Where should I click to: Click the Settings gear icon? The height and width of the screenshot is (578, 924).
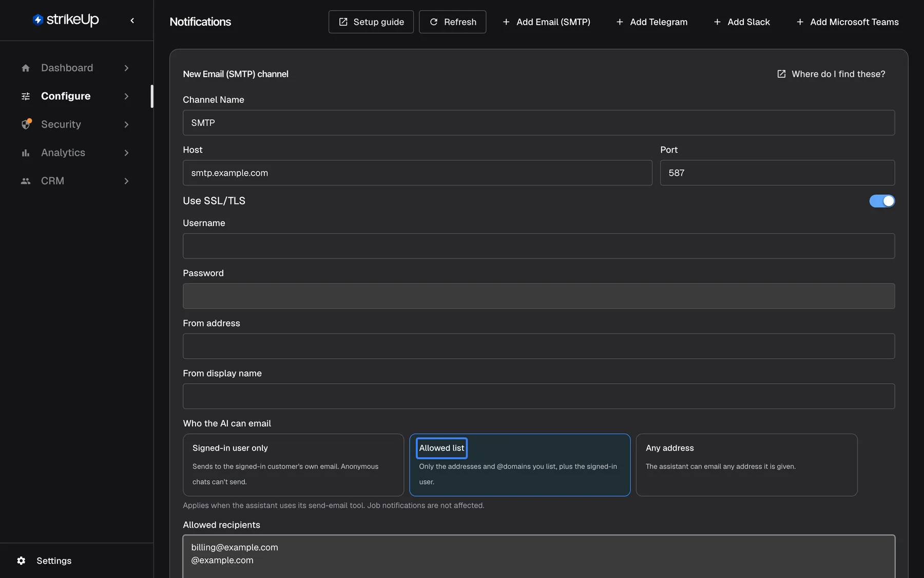pyautogui.click(x=21, y=561)
